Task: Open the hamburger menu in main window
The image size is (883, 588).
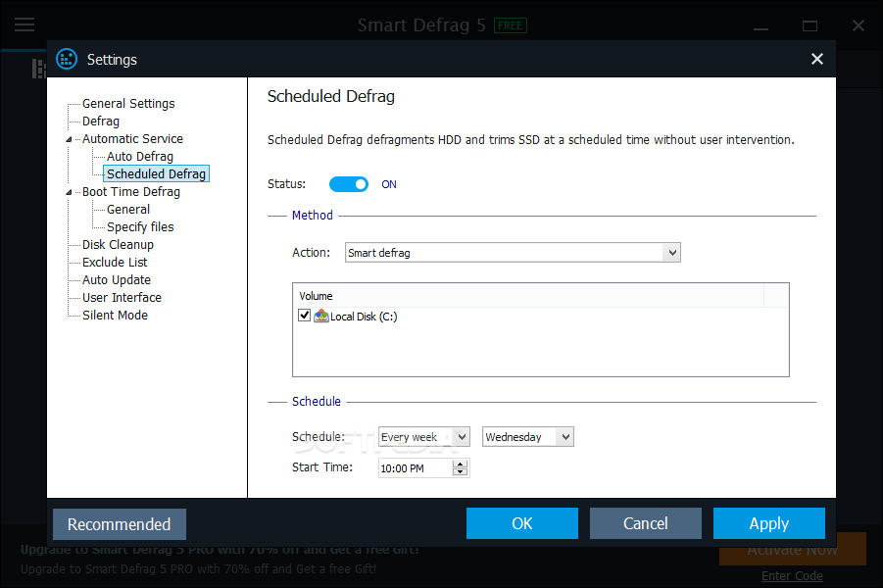Action: 25,24
